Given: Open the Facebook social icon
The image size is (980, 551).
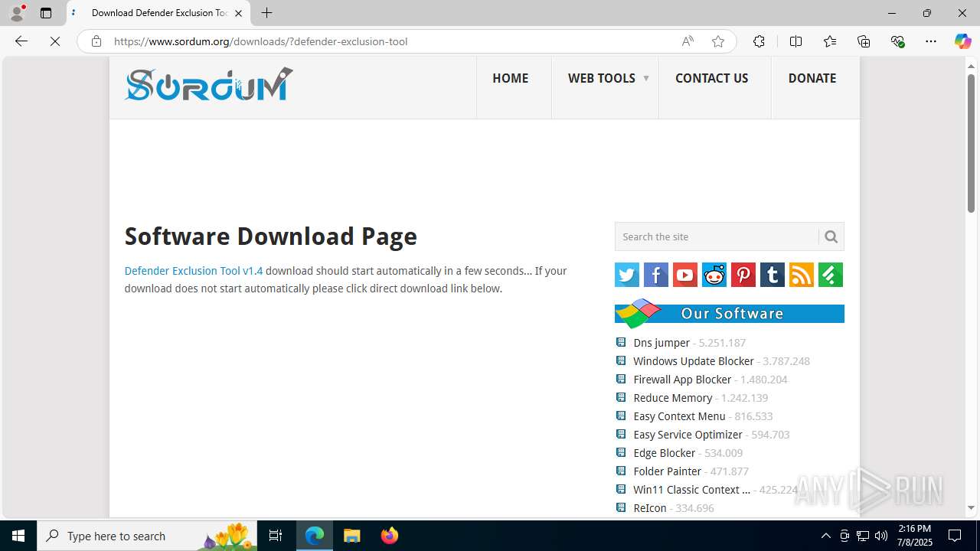Looking at the screenshot, I should click(x=656, y=275).
